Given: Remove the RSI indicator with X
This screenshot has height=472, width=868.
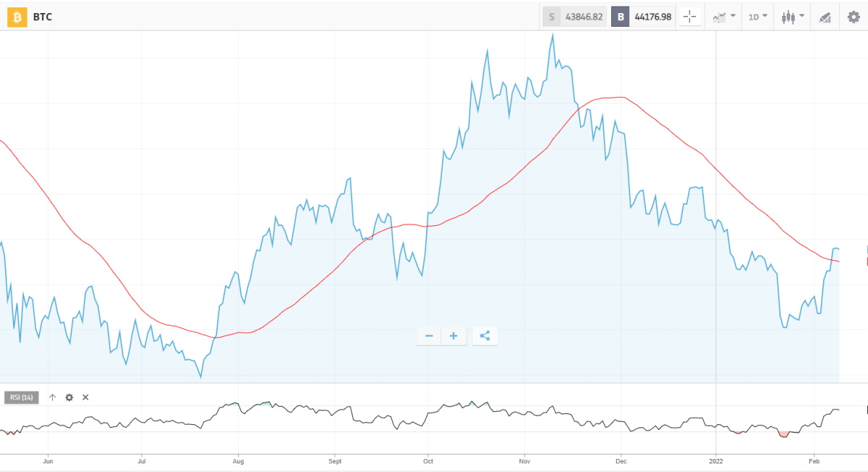Looking at the screenshot, I should point(85,397).
